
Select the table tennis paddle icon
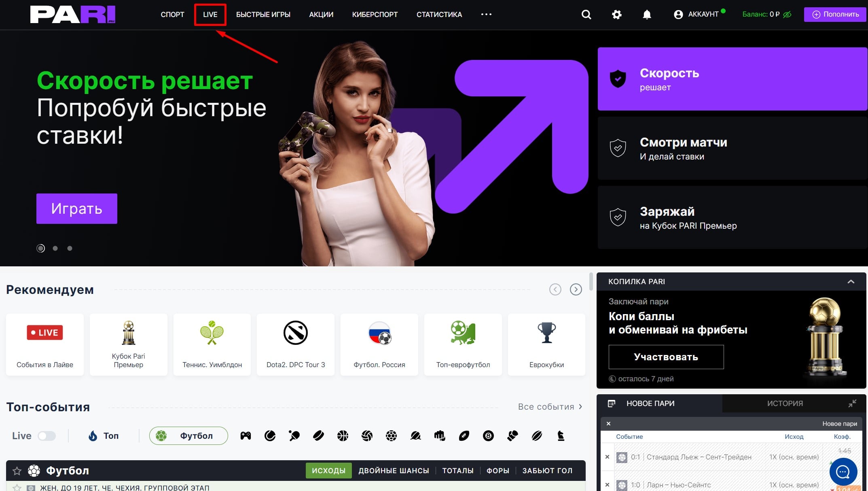[x=294, y=436]
